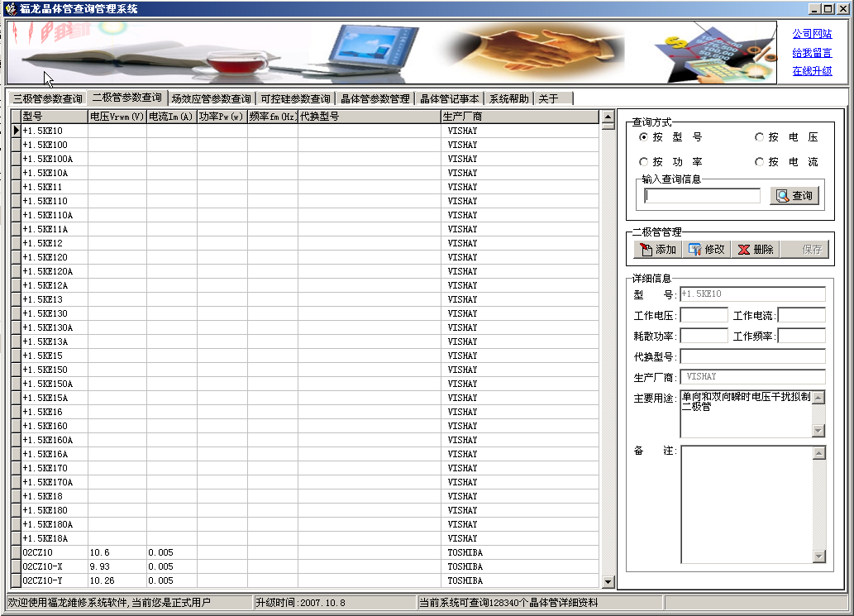Click 备注 box scroll-up arrow

[818, 452]
